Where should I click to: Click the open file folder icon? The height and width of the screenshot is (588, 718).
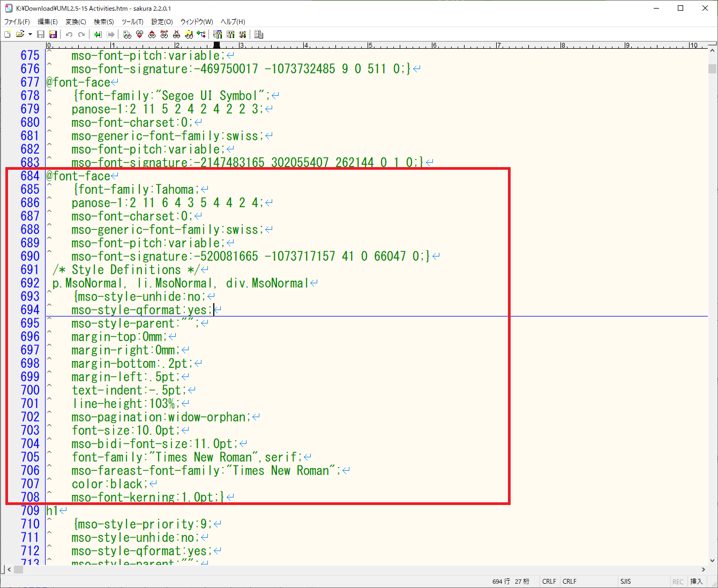[x=20, y=34]
